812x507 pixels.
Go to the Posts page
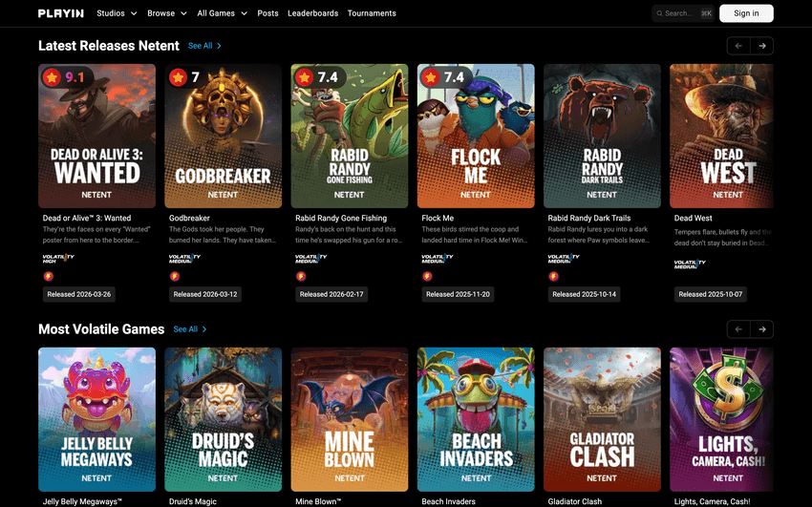(267, 13)
